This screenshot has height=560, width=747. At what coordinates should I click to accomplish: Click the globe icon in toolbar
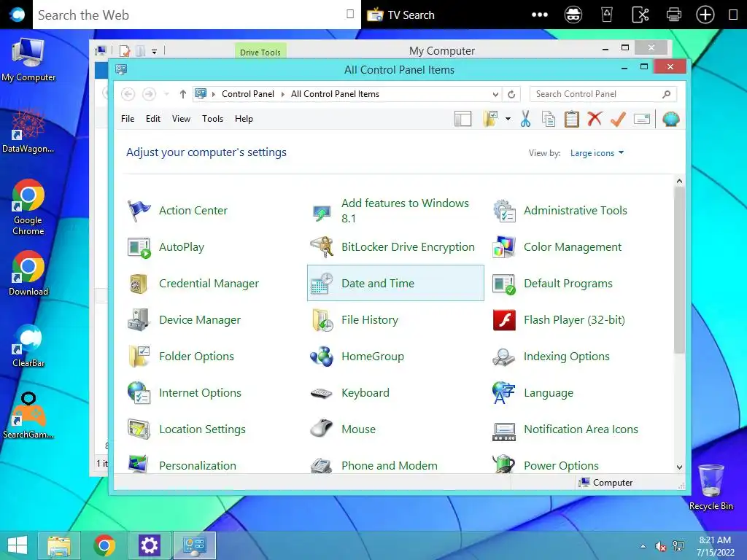tap(670, 119)
